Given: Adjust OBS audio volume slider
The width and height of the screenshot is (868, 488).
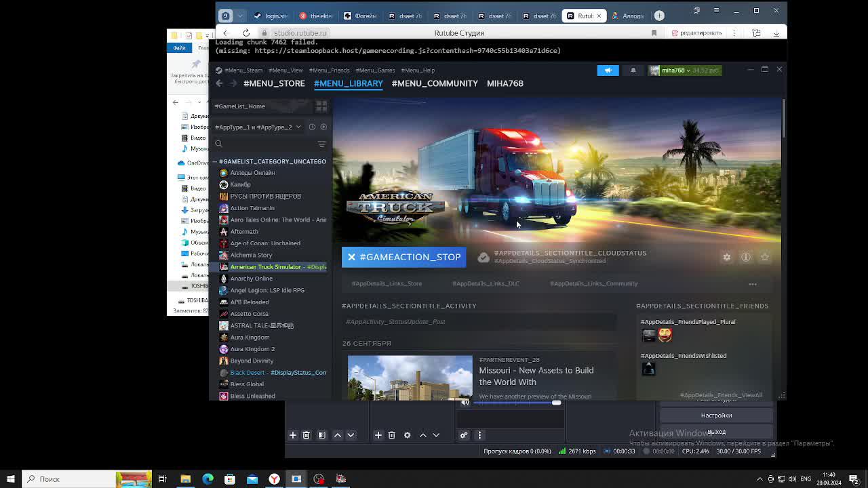Looking at the screenshot, I should pyautogui.click(x=517, y=403).
